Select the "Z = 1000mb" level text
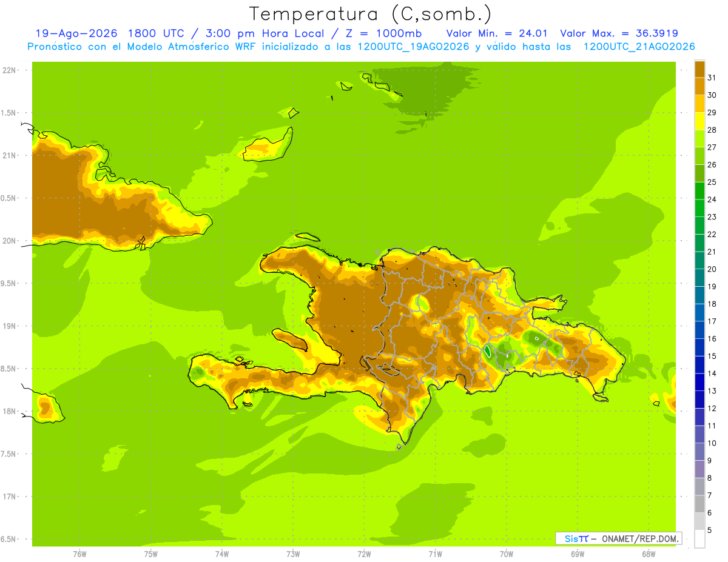 (x=383, y=33)
